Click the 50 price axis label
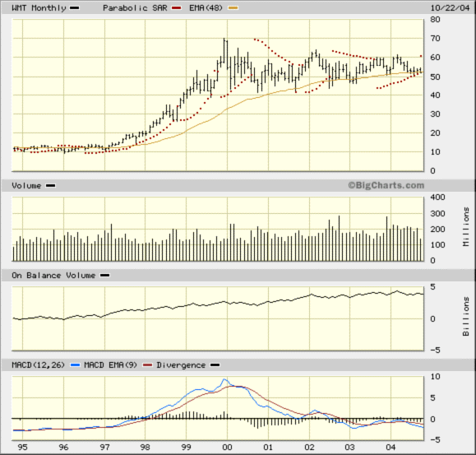Image resolution: width=476 pixels, height=455 pixels. point(435,77)
